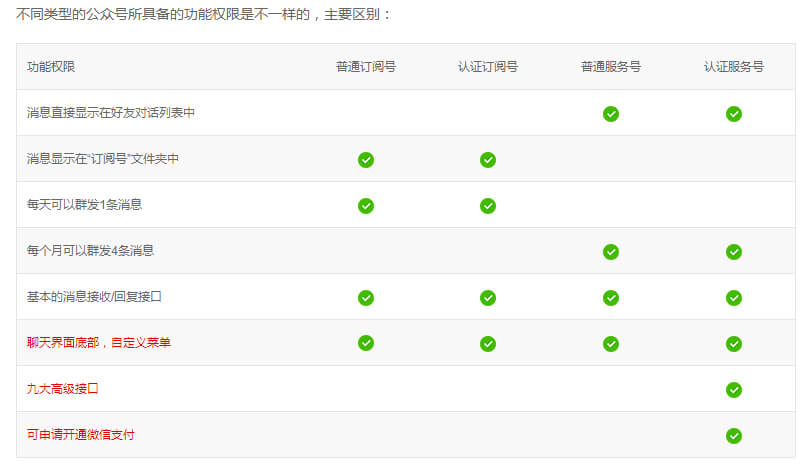Click 普通订阅号 checkmark in 每天可以群发1条消息 row
The image size is (810, 469).
[366, 206]
